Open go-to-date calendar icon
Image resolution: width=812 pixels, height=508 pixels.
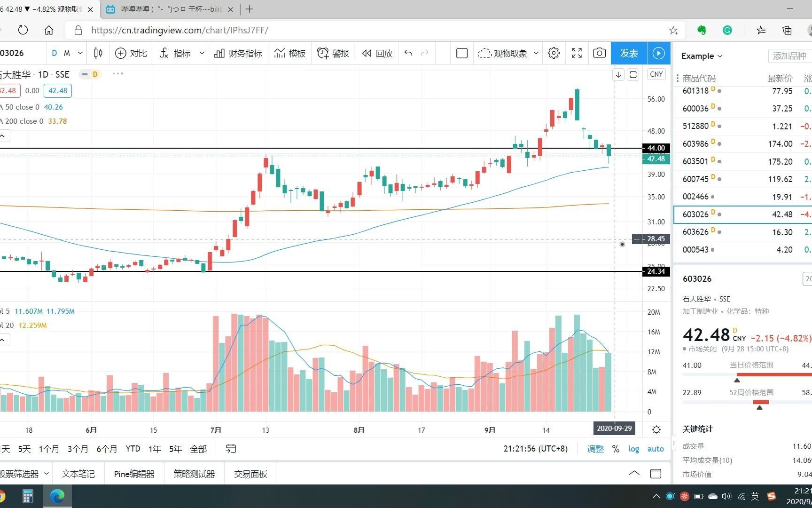(x=231, y=449)
